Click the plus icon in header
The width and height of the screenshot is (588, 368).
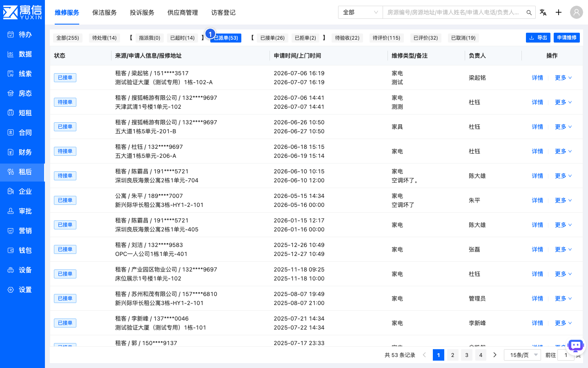559,12
